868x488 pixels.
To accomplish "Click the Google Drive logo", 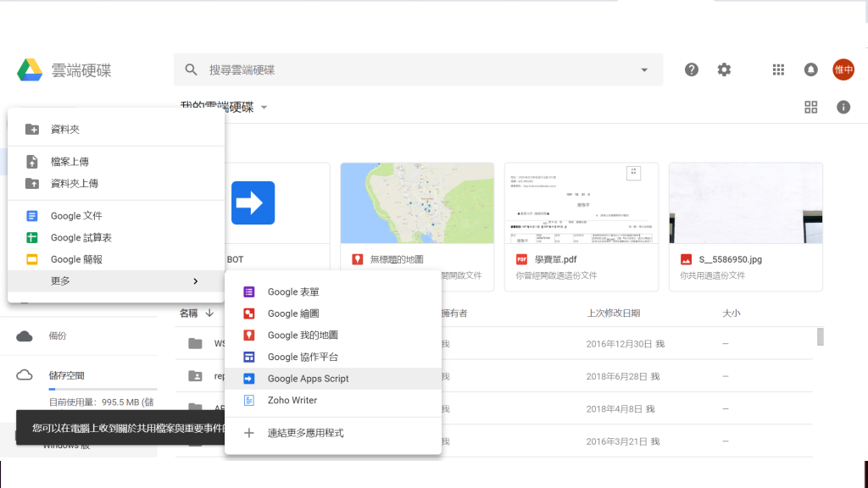I will click(x=30, y=69).
